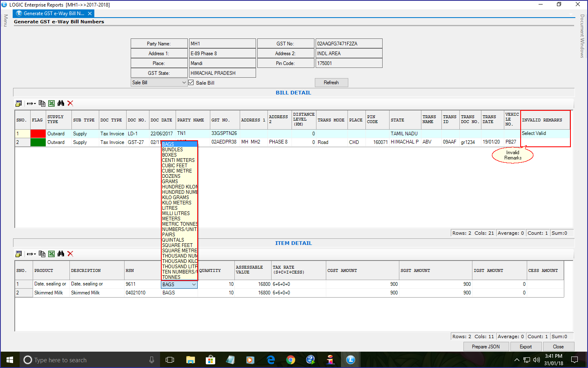Screen dimensions: 588x368
Task: Open the volume control in system tray
Action: click(537, 360)
